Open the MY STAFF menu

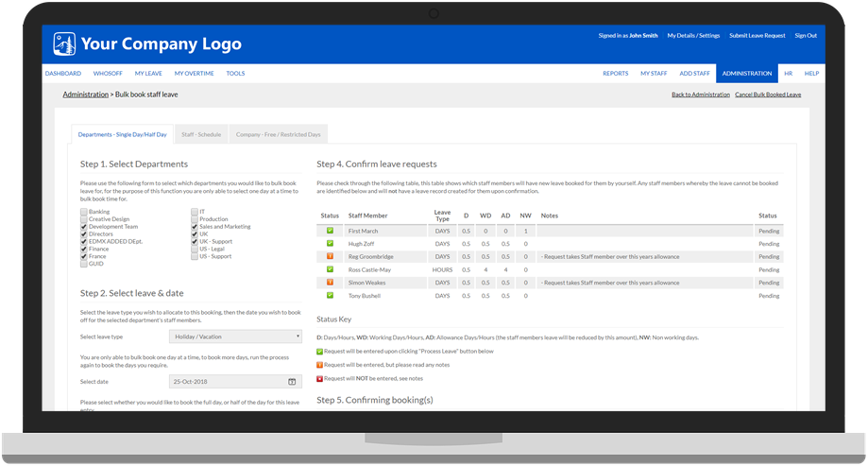(x=654, y=73)
